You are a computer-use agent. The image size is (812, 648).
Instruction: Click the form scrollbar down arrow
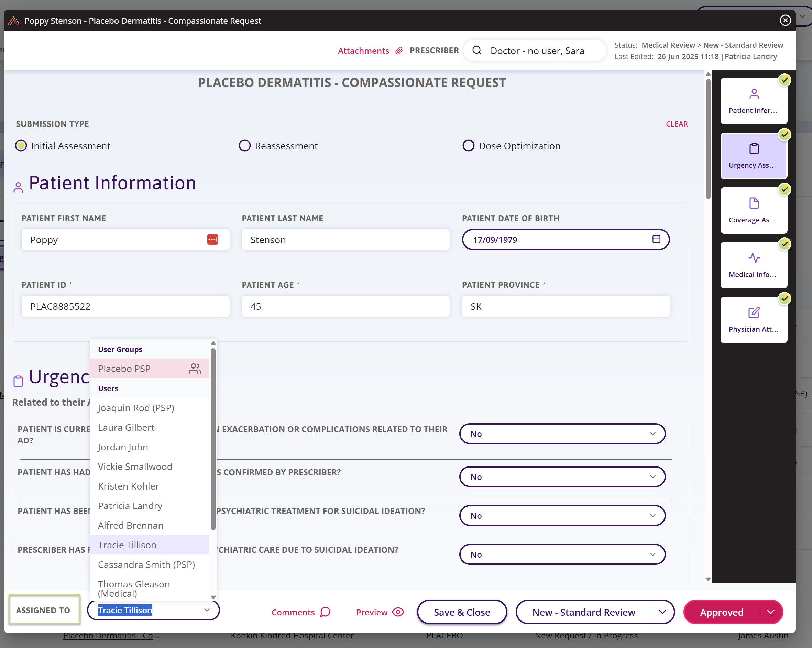(708, 579)
